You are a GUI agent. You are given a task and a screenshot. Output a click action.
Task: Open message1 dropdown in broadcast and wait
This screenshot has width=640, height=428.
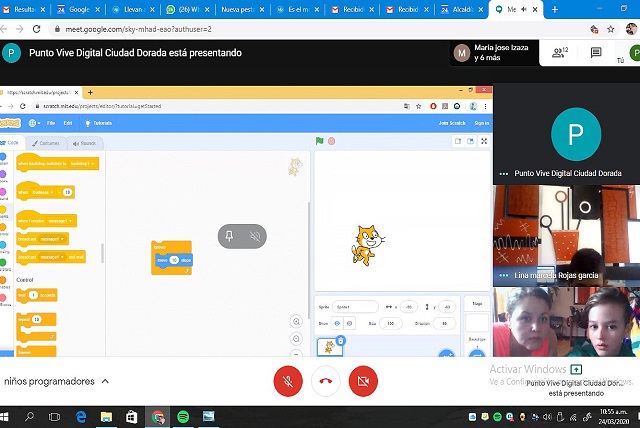(52, 257)
